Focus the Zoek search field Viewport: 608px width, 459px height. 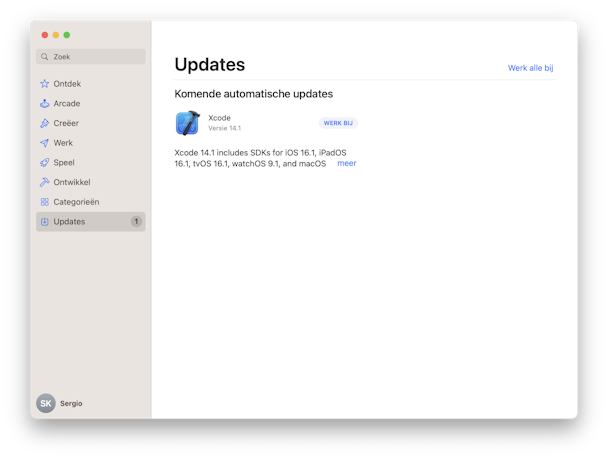click(x=91, y=57)
